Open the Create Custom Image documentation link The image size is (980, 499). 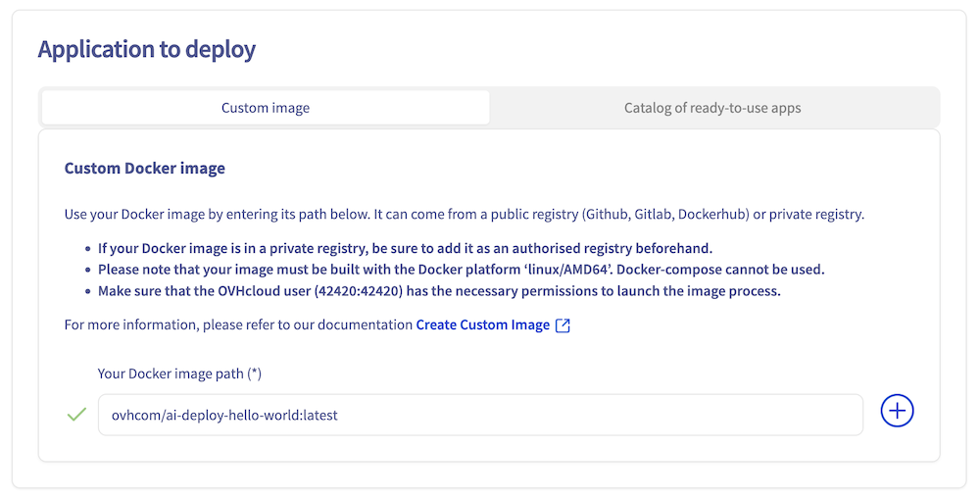click(x=482, y=325)
